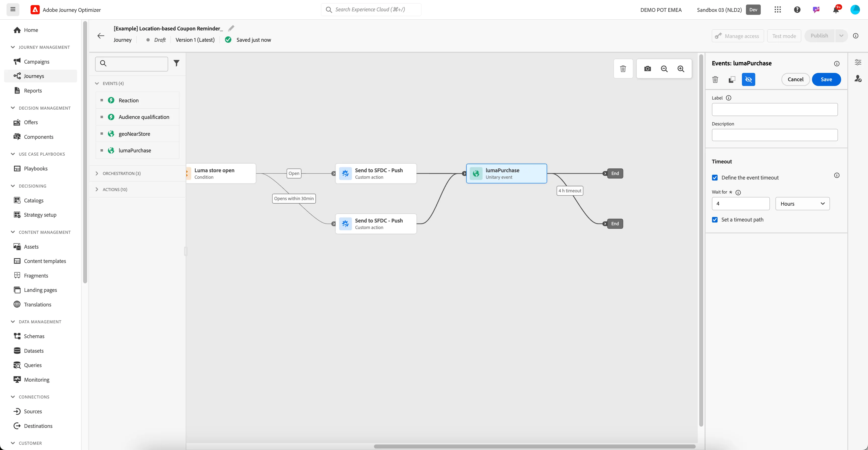
Task: Open the profile attributes icon in right rail
Action: [858, 79]
